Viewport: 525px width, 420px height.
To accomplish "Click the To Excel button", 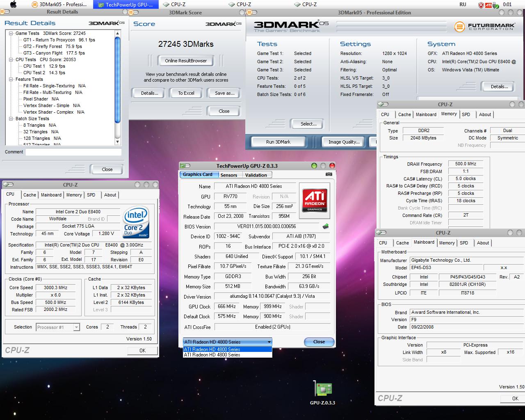I will click(186, 93).
